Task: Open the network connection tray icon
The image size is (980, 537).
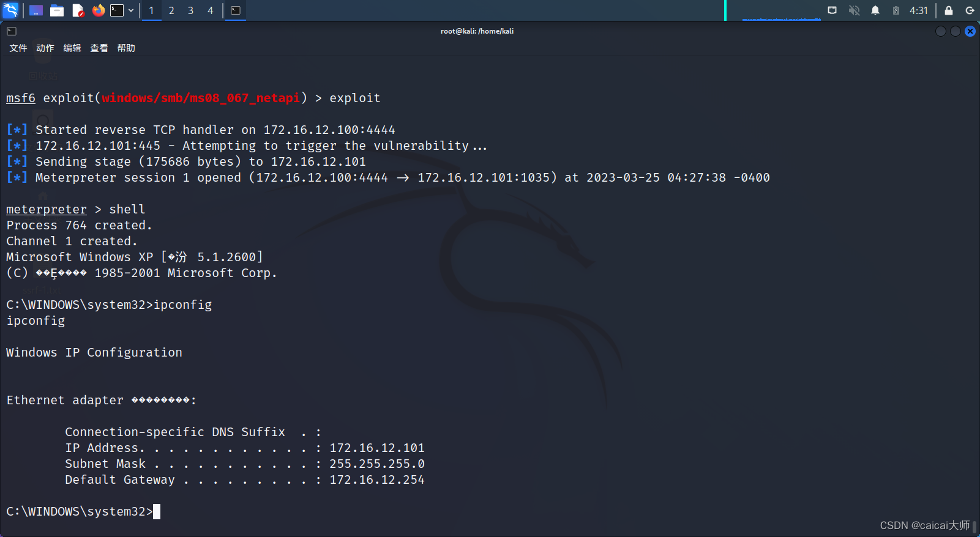Action: click(832, 10)
